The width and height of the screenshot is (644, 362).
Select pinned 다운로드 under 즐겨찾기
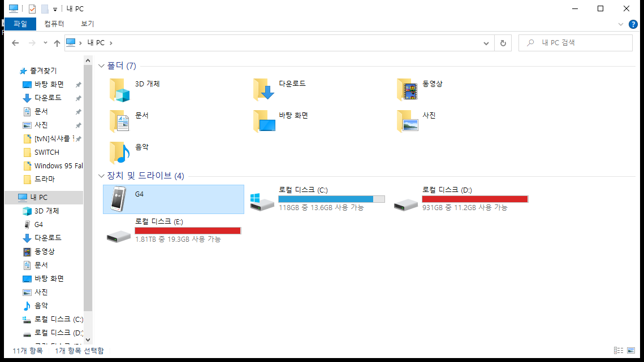point(47,98)
